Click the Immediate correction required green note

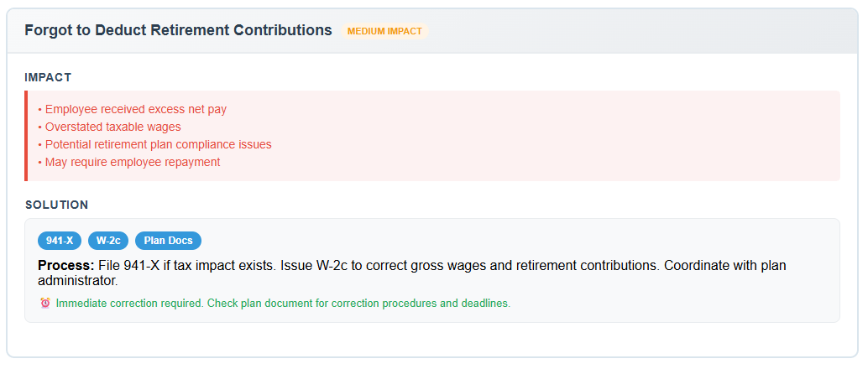tap(283, 304)
